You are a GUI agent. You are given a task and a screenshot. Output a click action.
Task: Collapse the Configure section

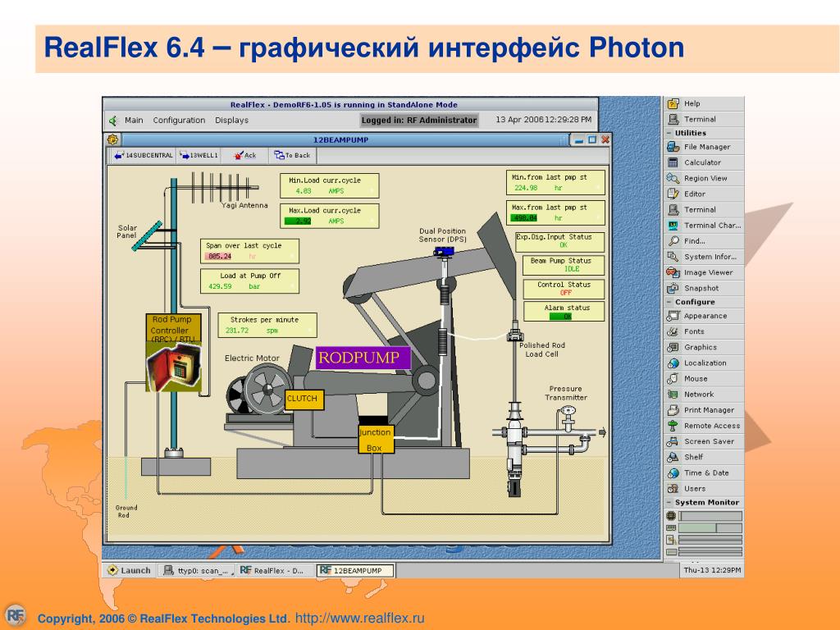point(669,302)
